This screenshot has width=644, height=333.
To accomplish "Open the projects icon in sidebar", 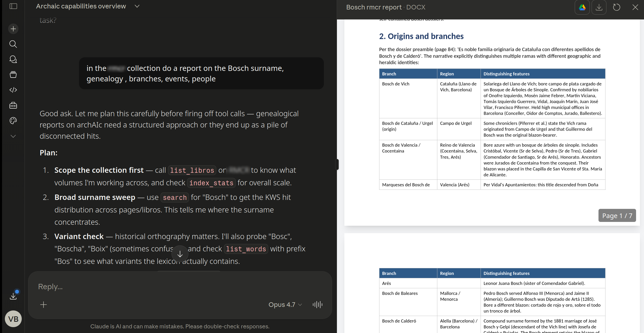I will coord(13,74).
